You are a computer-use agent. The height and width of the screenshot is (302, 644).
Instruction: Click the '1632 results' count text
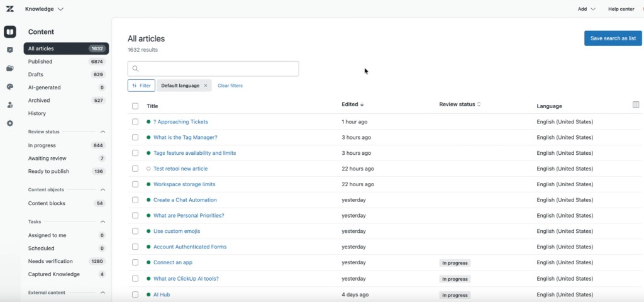pyautogui.click(x=143, y=50)
